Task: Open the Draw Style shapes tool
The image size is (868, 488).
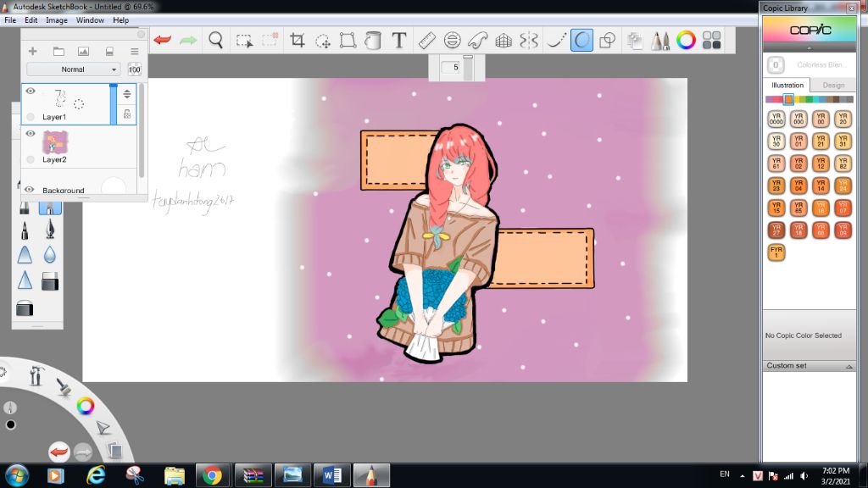Action: (x=607, y=40)
